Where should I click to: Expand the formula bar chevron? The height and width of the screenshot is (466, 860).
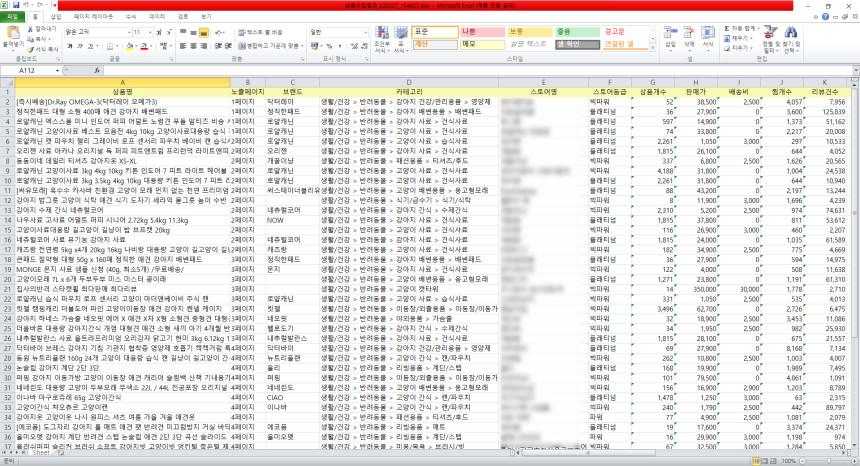pos(856,70)
